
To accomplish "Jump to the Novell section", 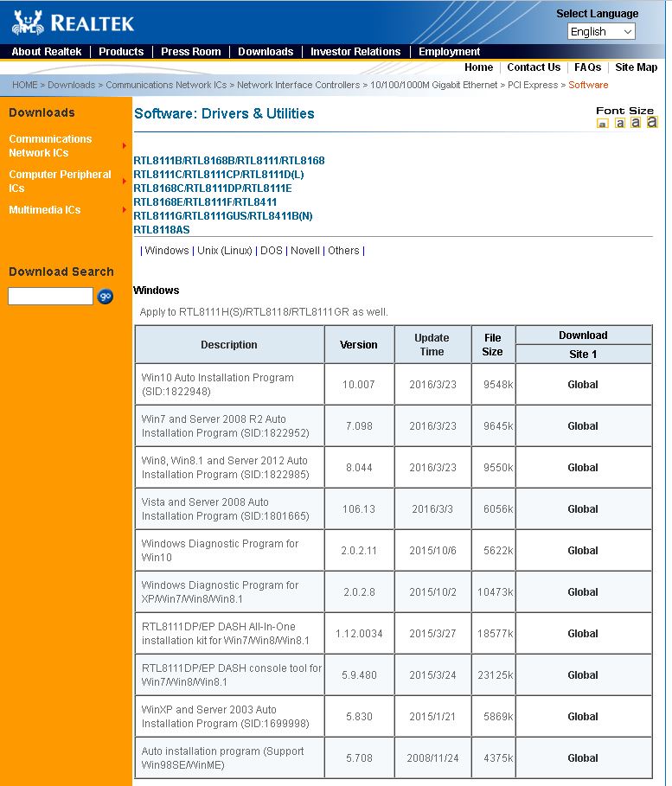I will [305, 250].
